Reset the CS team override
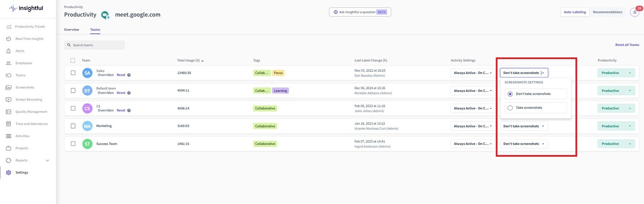Image resolution: width=644 pixels, height=204 pixels. (x=121, y=110)
